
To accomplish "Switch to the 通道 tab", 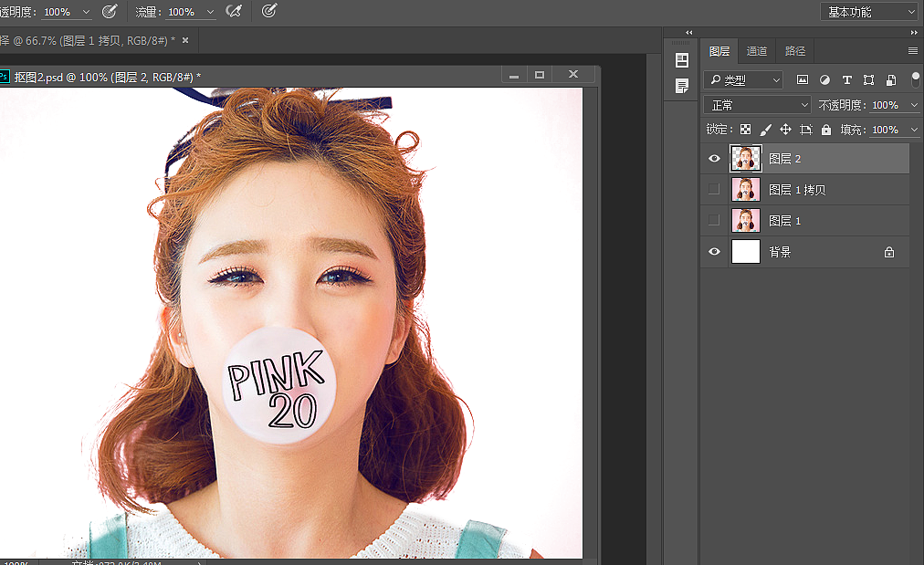I will coord(757,51).
